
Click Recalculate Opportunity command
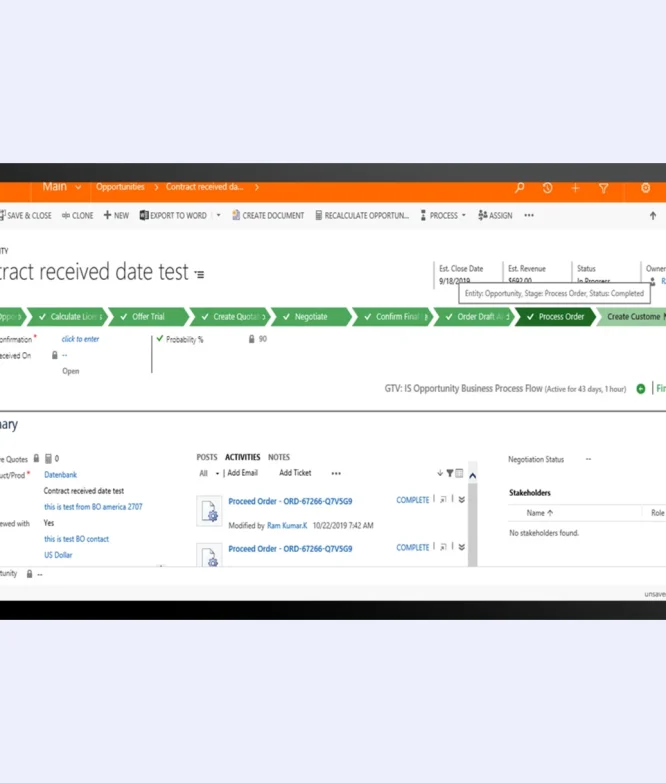[362, 215]
